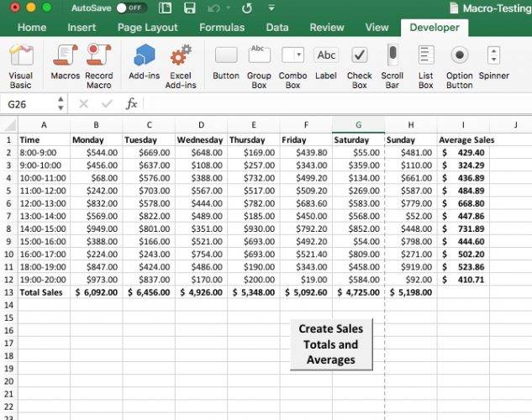The image size is (532, 420).
Task: Toggle the AutoSave switch
Action: click(x=130, y=8)
